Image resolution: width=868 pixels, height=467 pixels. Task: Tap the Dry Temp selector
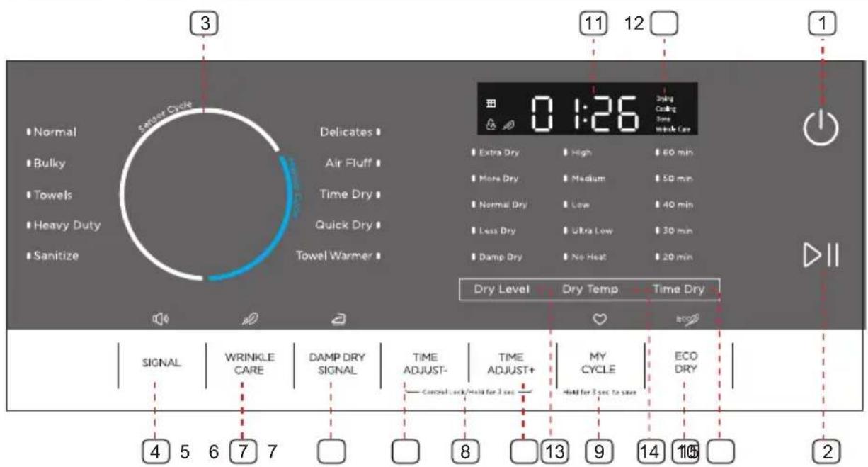click(590, 289)
